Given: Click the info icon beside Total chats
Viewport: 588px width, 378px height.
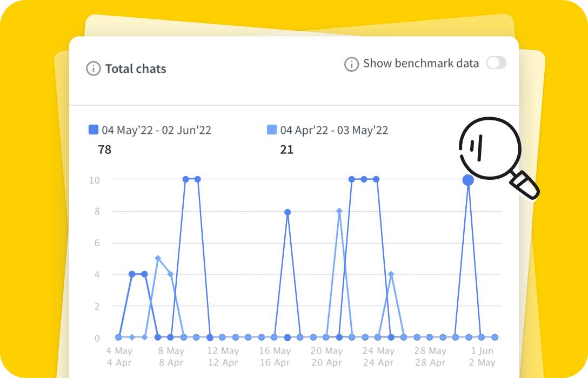Looking at the screenshot, I should point(94,69).
